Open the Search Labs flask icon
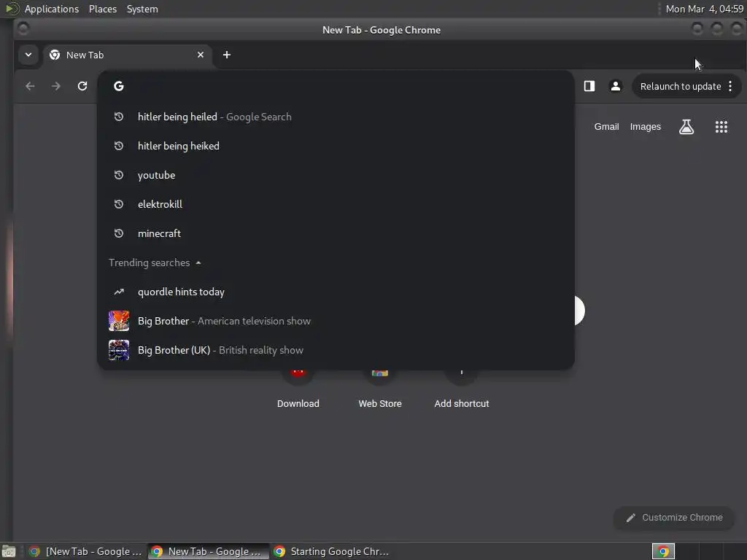 coord(686,127)
